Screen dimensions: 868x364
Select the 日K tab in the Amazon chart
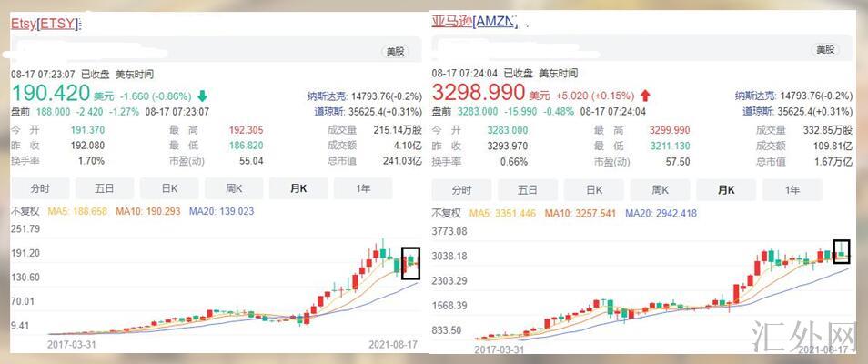click(593, 190)
